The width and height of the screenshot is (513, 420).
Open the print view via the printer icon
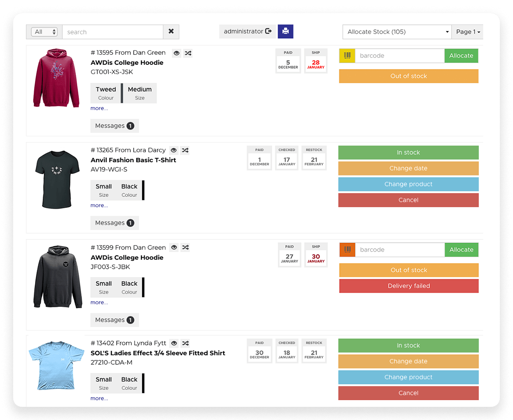285,31
